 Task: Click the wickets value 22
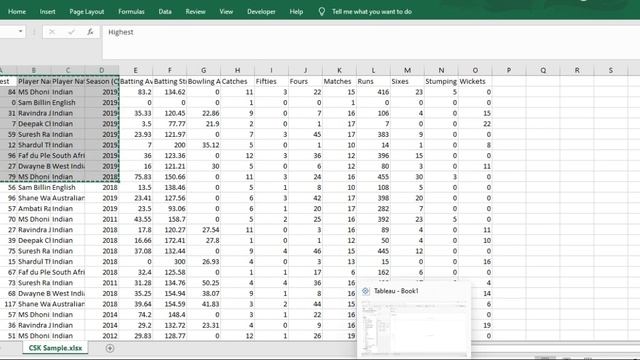pos(475,124)
